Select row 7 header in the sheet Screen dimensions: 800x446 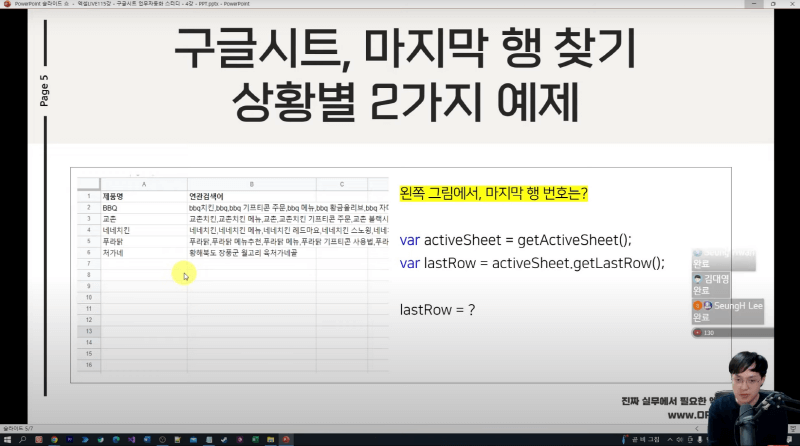[89, 264]
